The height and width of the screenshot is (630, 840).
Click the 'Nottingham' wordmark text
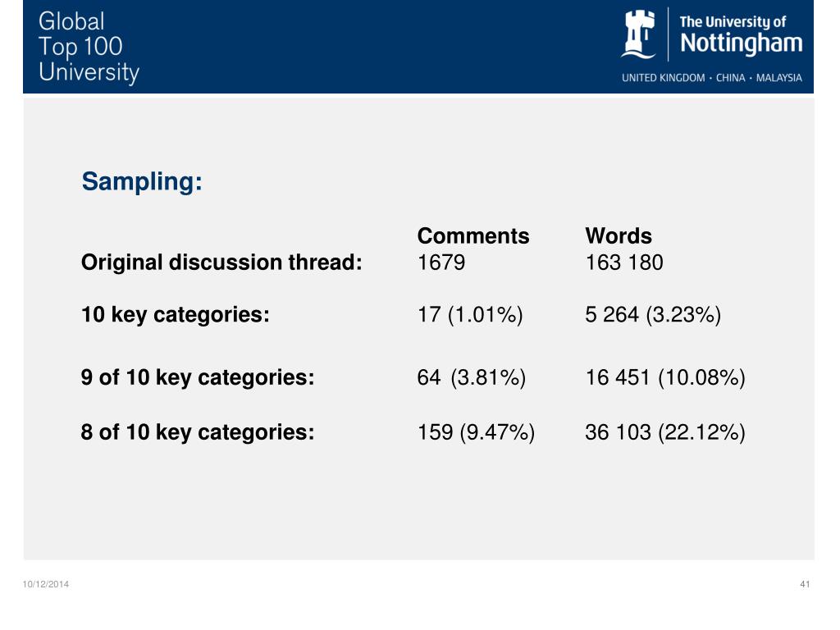click(x=741, y=44)
